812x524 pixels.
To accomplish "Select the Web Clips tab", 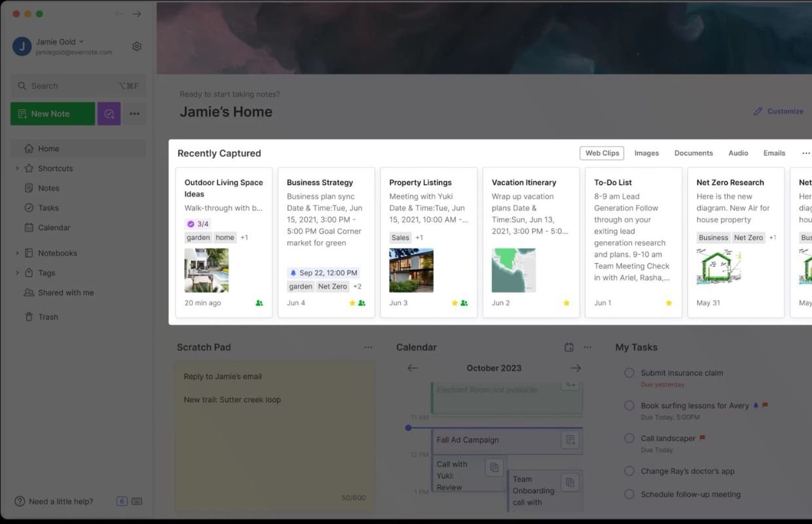I will point(602,153).
